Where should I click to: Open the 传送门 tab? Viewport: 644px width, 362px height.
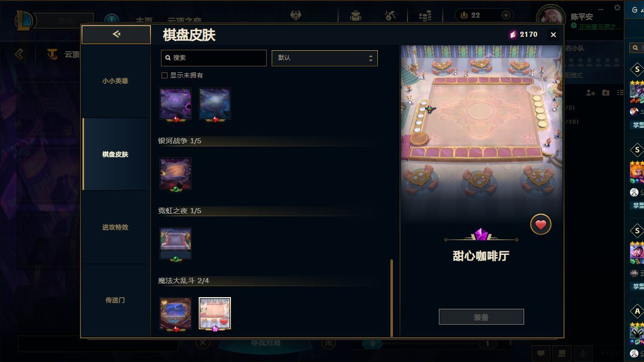click(x=116, y=300)
